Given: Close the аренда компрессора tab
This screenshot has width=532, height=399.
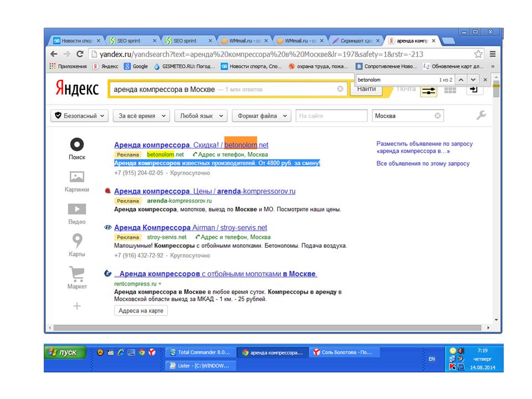Looking at the screenshot, I should click(433, 40).
